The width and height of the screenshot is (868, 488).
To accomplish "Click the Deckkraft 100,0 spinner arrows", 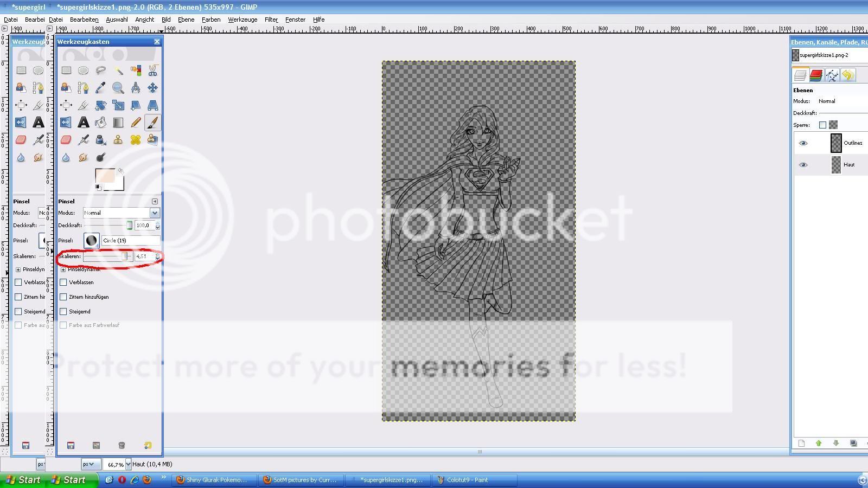I will [x=158, y=226].
